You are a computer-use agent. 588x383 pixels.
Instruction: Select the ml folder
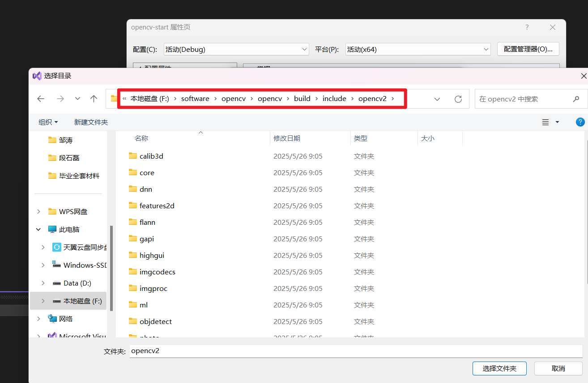tap(143, 305)
